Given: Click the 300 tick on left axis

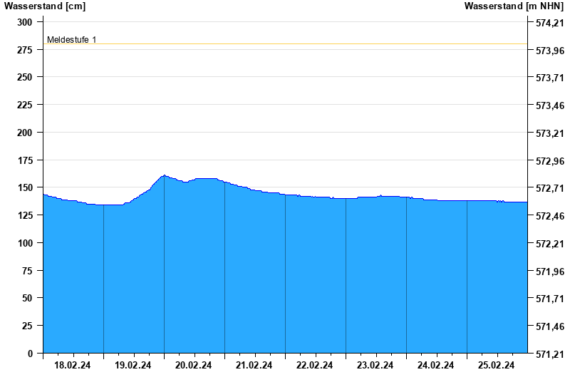Looking at the screenshot, I should click(25, 22).
